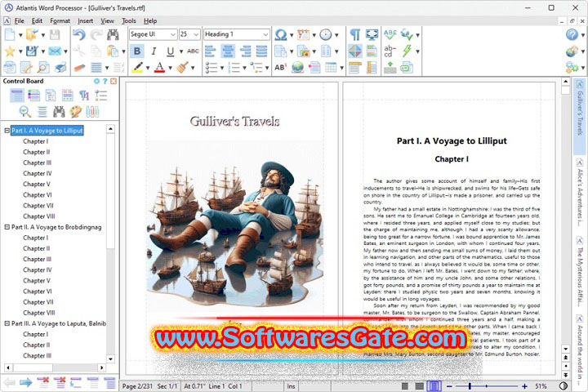Click the zoom out minus button
The image size is (588, 392).
(449, 386)
